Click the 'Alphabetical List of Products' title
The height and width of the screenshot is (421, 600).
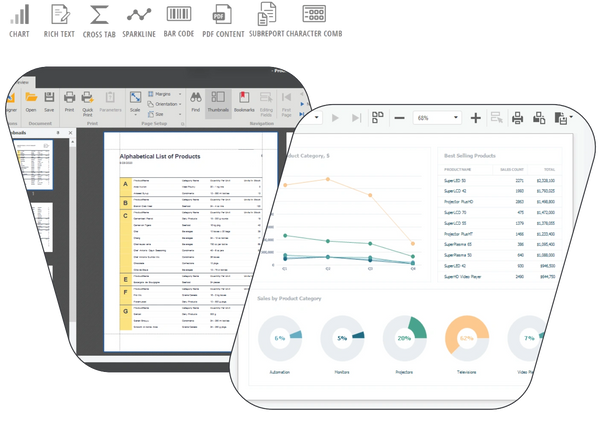(x=160, y=156)
